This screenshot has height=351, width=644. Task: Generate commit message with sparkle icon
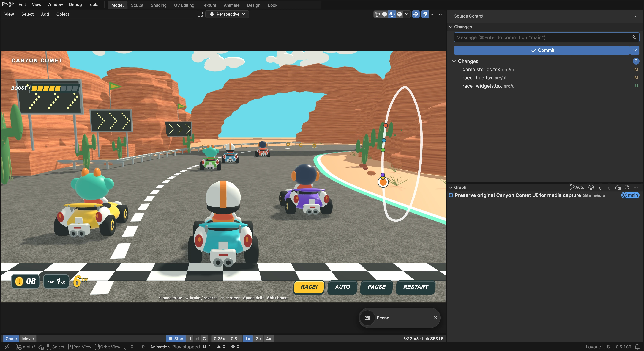point(634,37)
